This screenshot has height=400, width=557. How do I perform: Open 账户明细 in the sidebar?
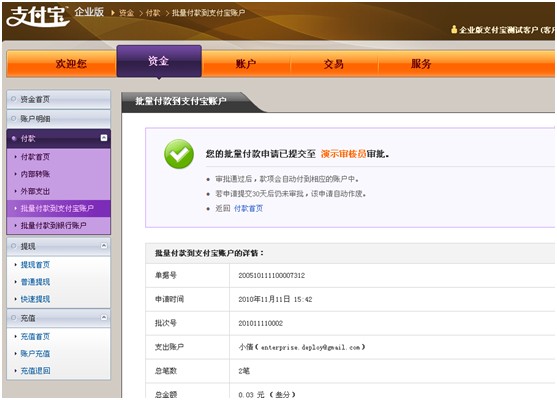tap(59, 119)
